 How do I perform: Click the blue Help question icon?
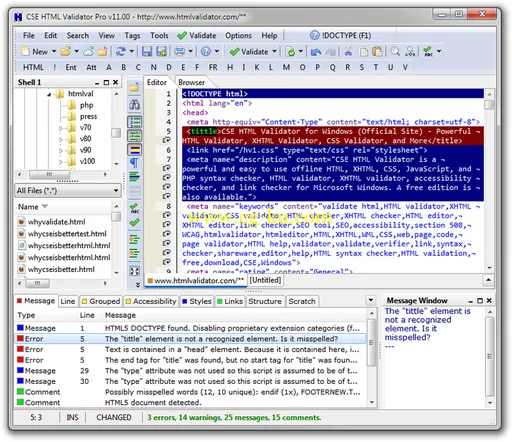(x=206, y=51)
